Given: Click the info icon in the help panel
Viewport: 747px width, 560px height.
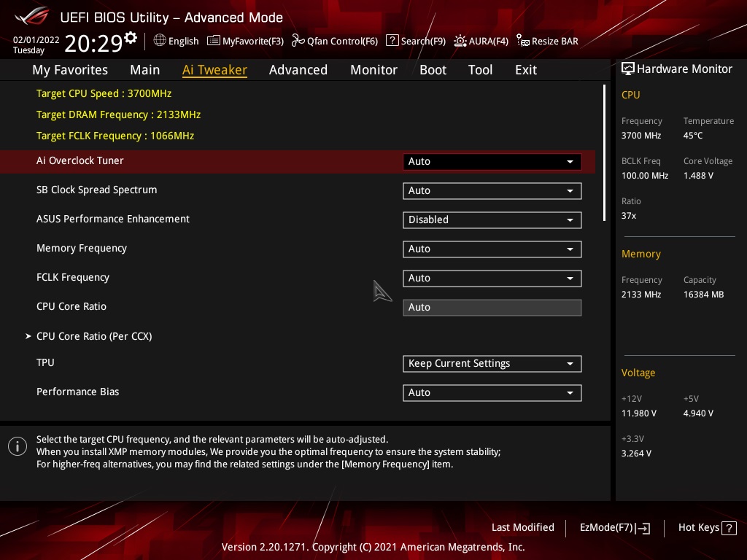Looking at the screenshot, I should click(17, 446).
